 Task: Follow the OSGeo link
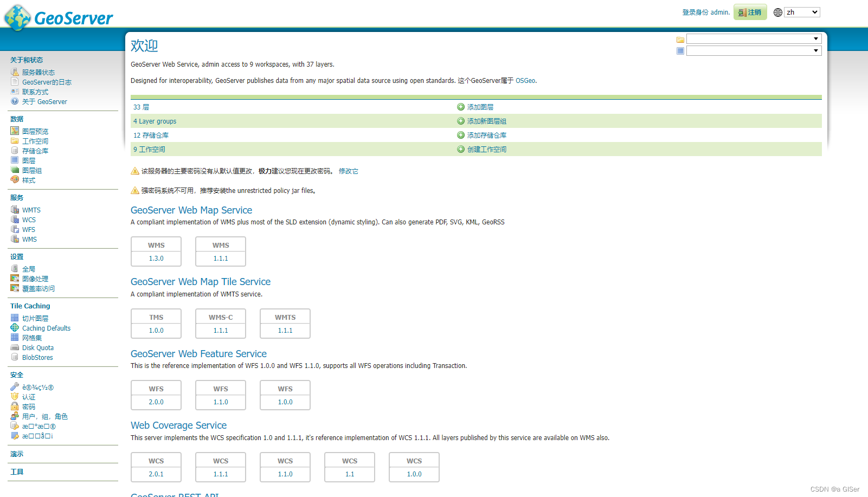(x=525, y=80)
